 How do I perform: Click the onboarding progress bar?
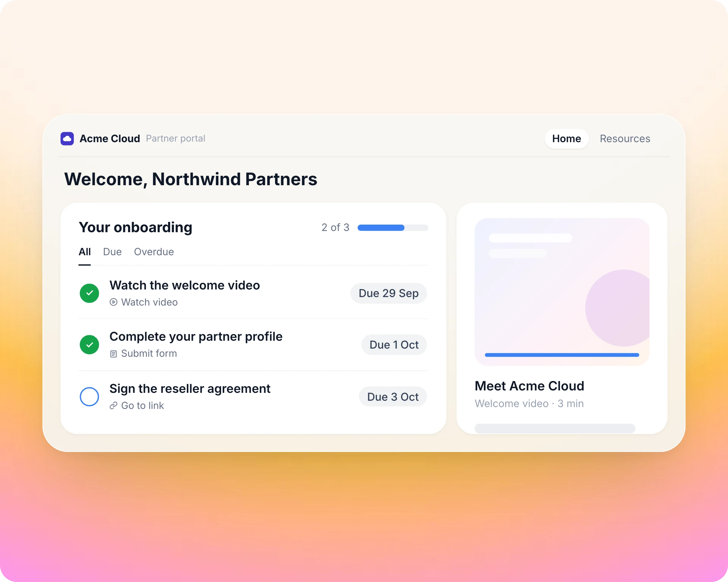click(x=393, y=228)
